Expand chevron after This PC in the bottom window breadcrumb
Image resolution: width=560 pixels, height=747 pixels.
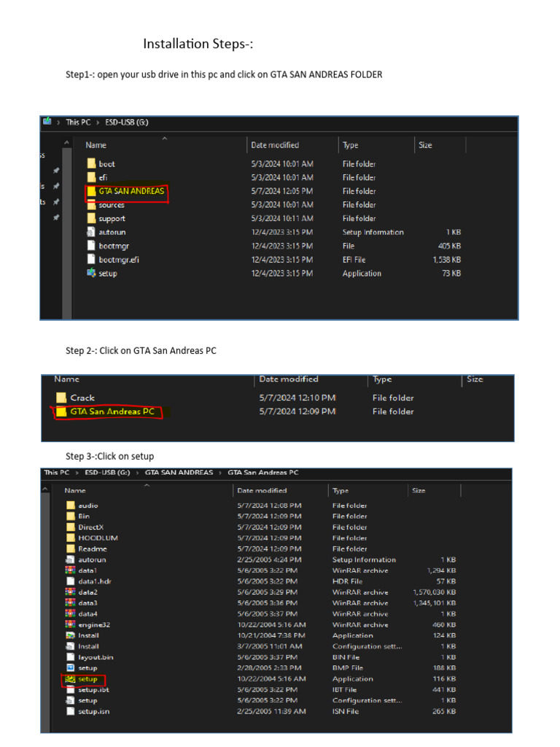pyautogui.click(x=77, y=473)
